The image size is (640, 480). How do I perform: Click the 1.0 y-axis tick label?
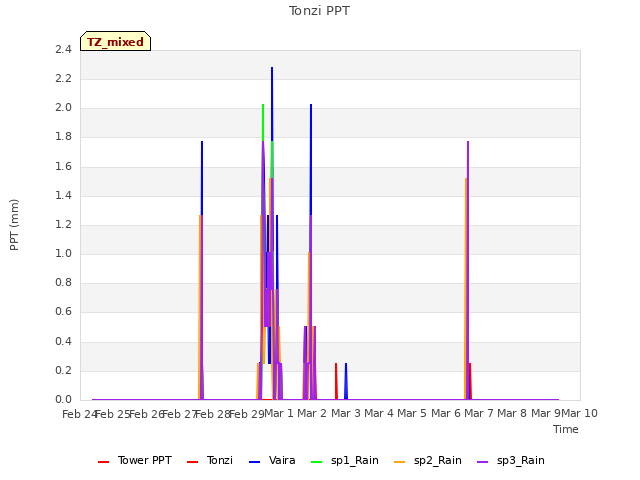(63, 253)
